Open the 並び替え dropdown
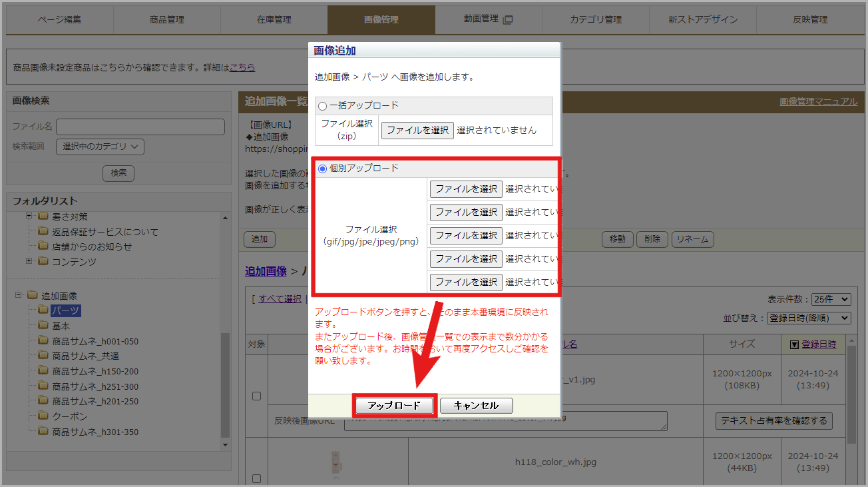This screenshot has width=868, height=487. 809,318
